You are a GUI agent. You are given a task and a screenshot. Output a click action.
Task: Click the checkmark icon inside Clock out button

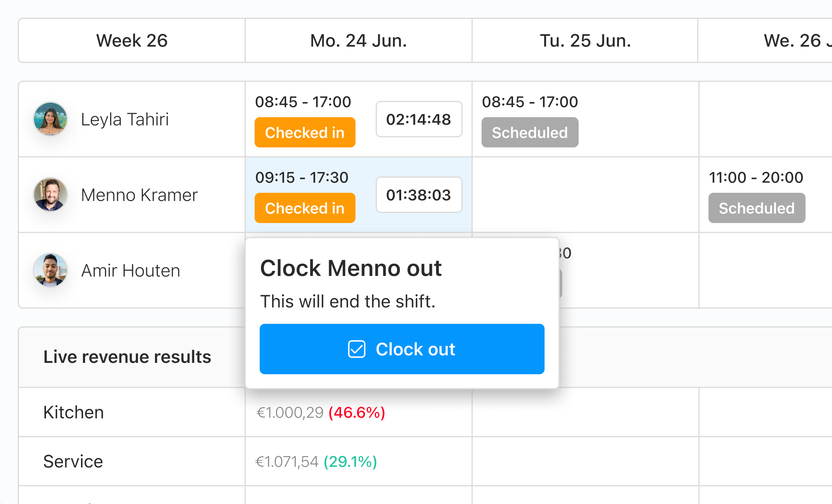coord(356,349)
